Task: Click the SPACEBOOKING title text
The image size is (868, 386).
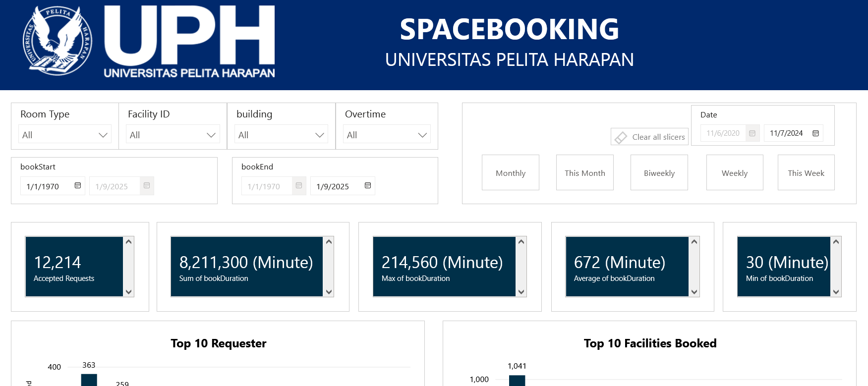Action: tap(510, 29)
